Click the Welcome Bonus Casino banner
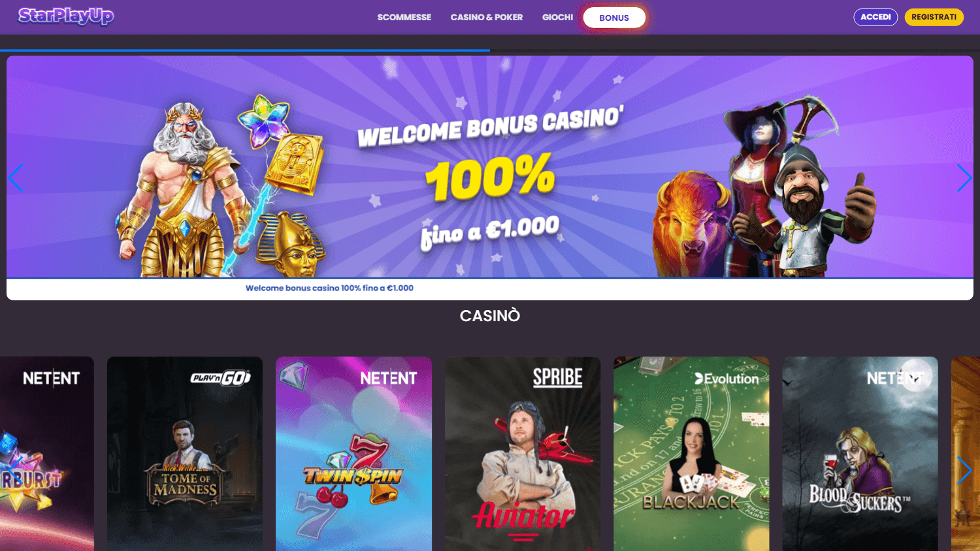The image size is (980, 551). [490, 166]
